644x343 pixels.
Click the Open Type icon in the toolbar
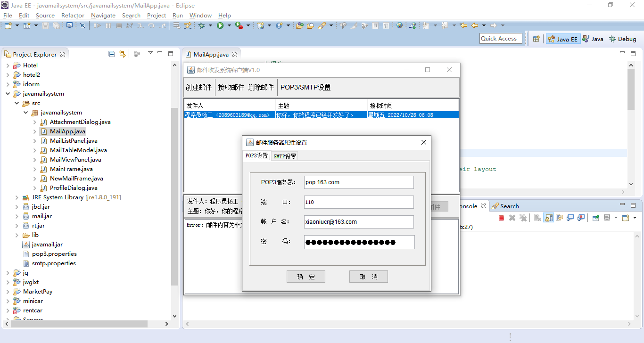tap(299, 25)
